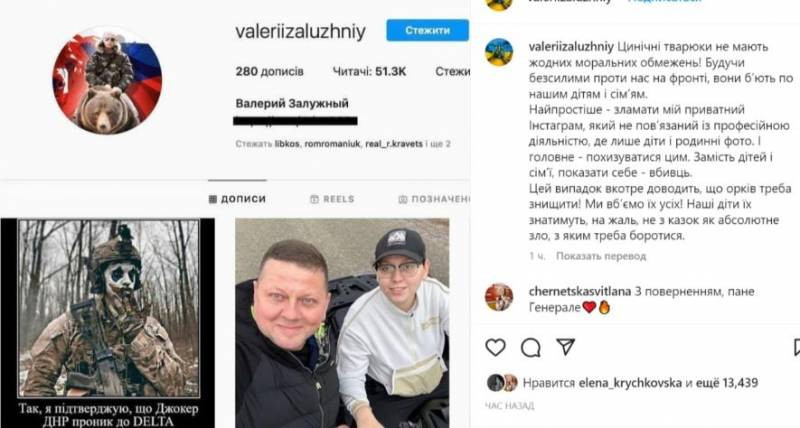Screen dimensions: 800x428
Task: Open chernetskasvitlana username link
Action: [580, 292]
